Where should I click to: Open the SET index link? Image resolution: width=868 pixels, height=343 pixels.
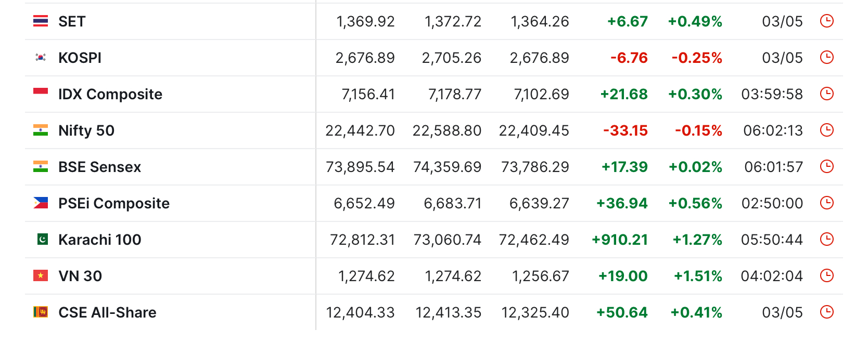tap(72, 21)
